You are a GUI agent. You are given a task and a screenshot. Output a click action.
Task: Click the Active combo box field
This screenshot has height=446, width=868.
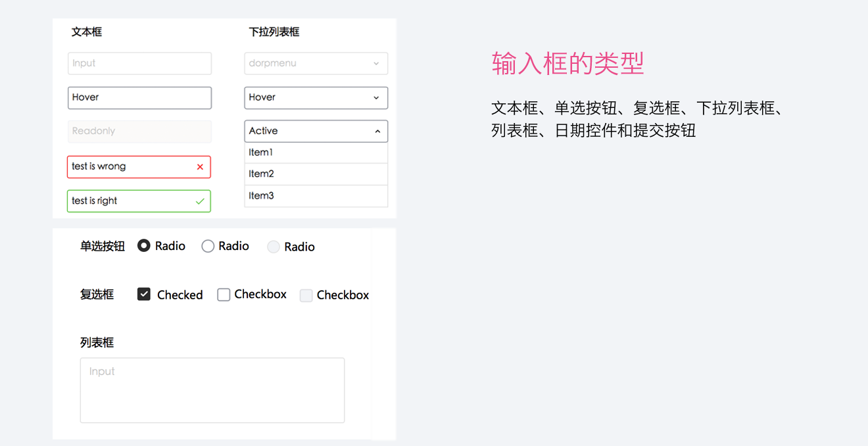316,131
